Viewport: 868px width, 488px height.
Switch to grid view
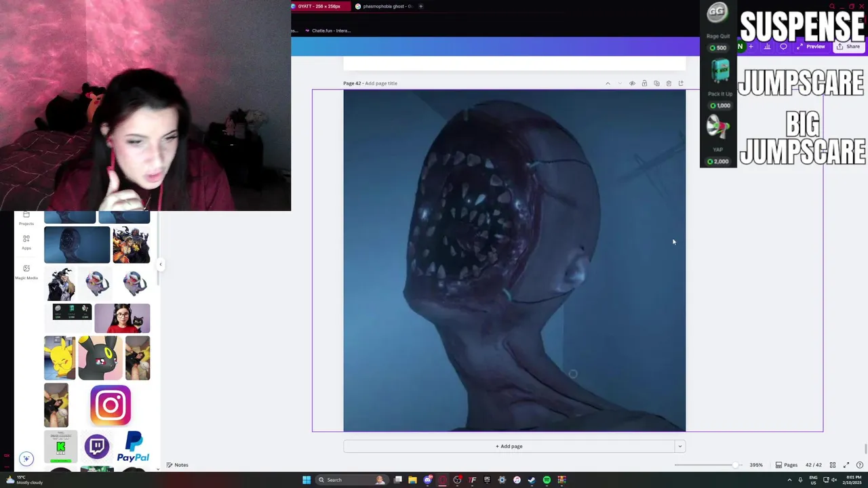click(x=833, y=465)
